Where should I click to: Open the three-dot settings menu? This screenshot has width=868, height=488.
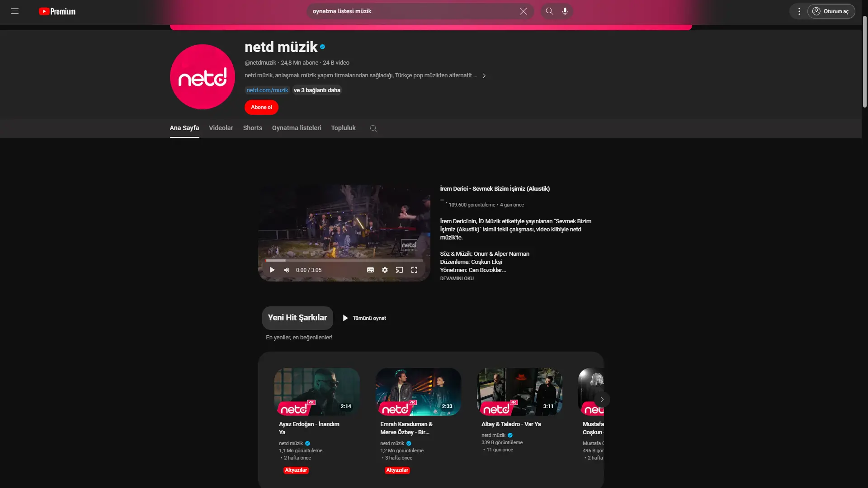[x=799, y=11]
